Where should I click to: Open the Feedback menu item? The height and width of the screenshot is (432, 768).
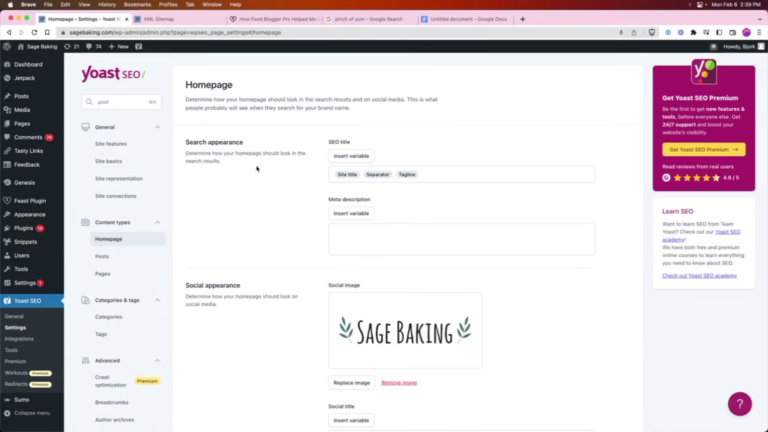pos(26,165)
